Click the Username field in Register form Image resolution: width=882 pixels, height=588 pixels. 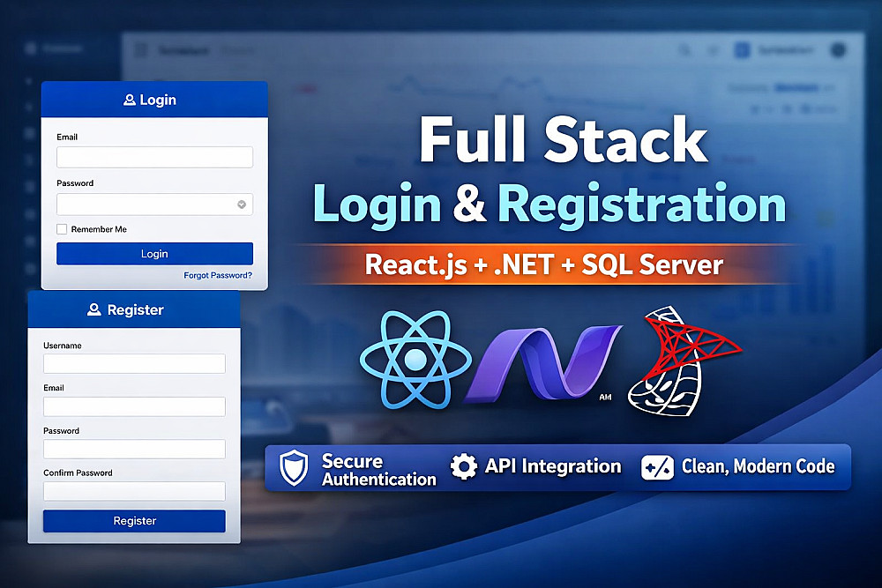134,364
